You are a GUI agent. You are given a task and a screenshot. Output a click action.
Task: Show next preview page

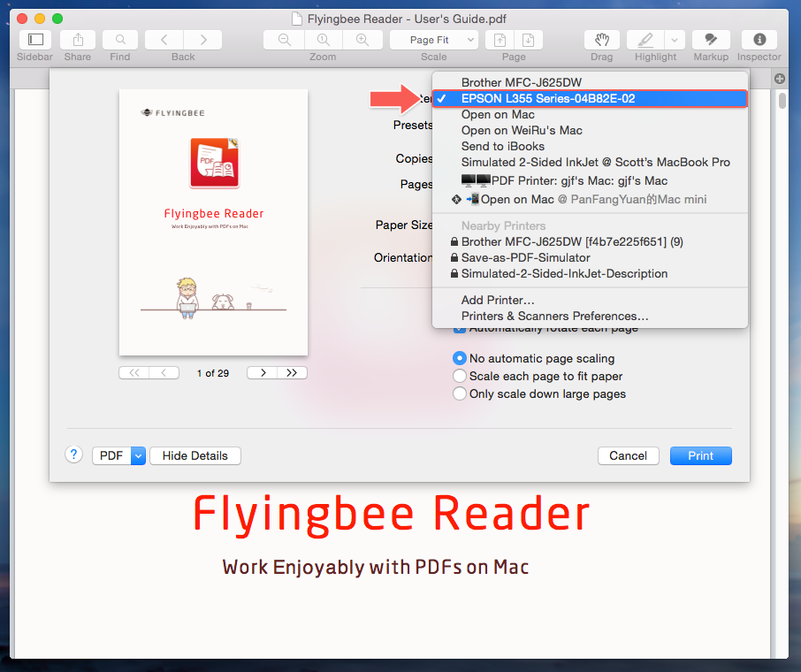(x=263, y=373)
